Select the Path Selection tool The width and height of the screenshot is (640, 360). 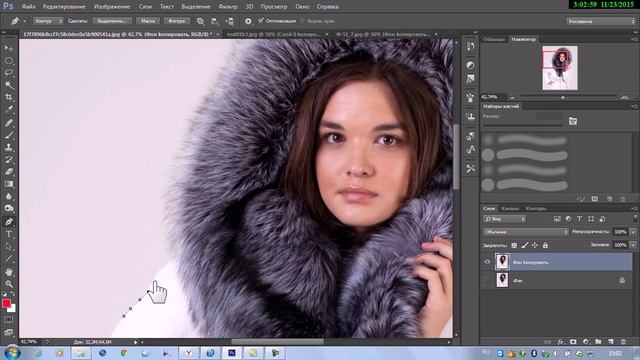point(9,247)
